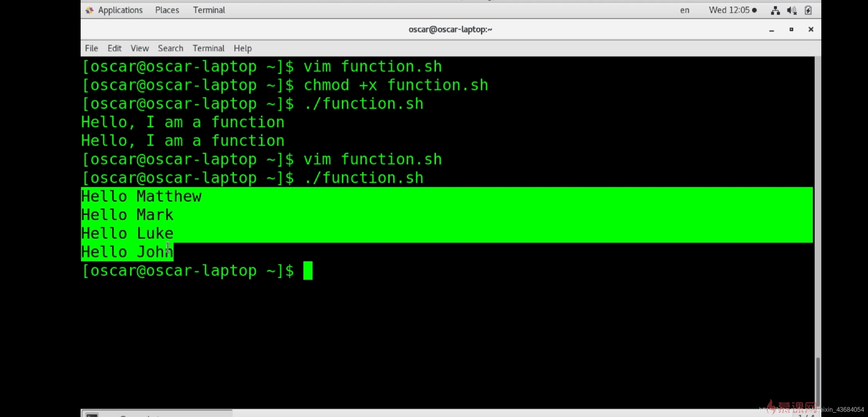Click the highlighted 'Hello Matthew' output
Image resolution: width=868 pixels, height=417 pixels.
(x=141, y=197)
